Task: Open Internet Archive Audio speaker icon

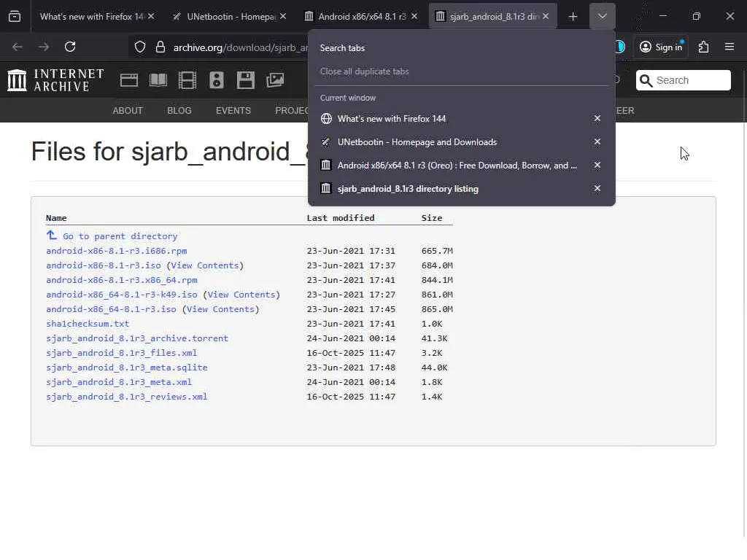Action: point(216,80)
